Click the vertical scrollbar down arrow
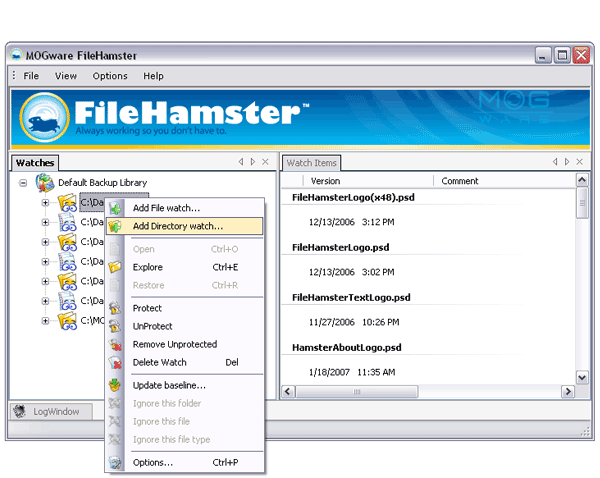This screenshot has width=600, height=478. point(582,378)
